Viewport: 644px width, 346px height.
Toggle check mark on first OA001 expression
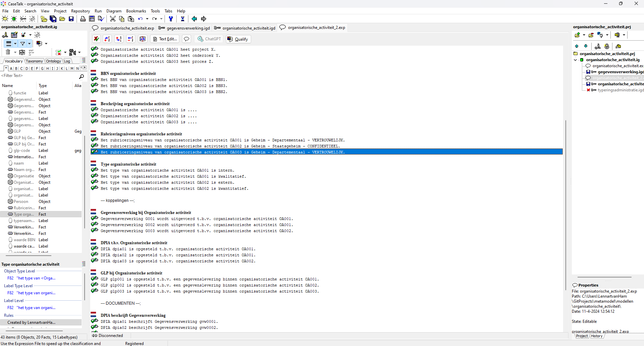(95, 49)
